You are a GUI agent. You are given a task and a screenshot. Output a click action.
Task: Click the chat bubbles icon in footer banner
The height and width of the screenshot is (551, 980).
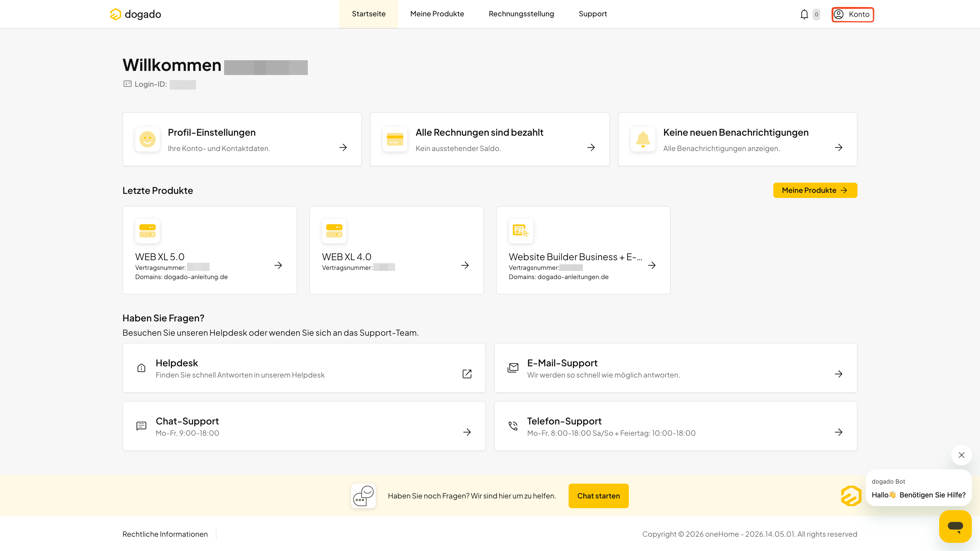coord(363,496)
